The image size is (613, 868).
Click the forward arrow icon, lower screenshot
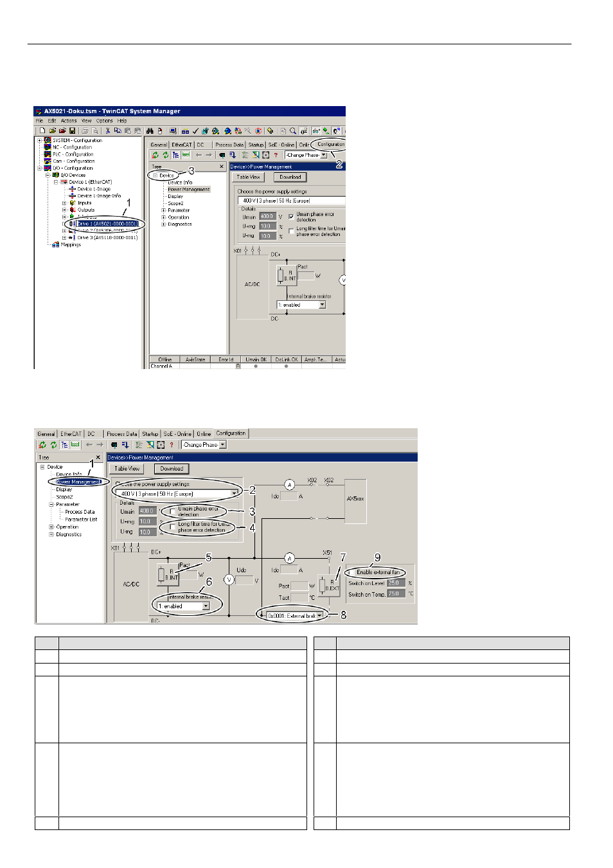[100, 445]
